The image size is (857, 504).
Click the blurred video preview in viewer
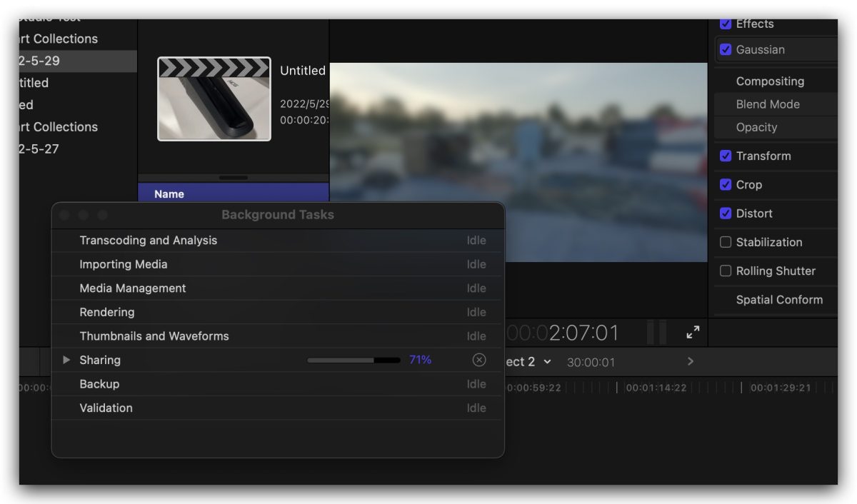[518, 162]
